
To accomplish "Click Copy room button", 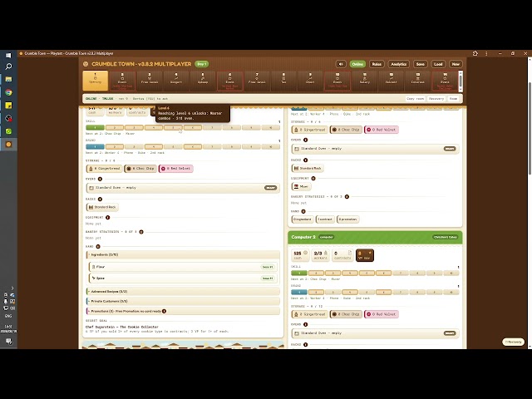I will 416,99.
